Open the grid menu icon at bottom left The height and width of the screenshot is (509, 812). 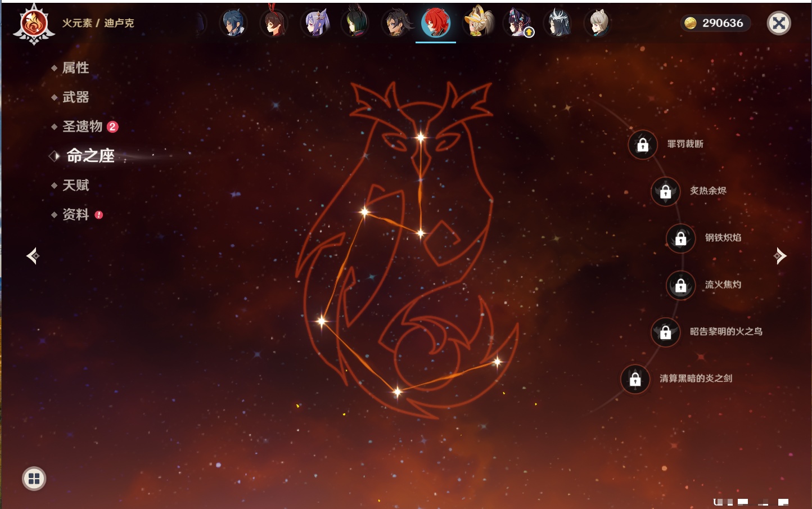point(34,479)
